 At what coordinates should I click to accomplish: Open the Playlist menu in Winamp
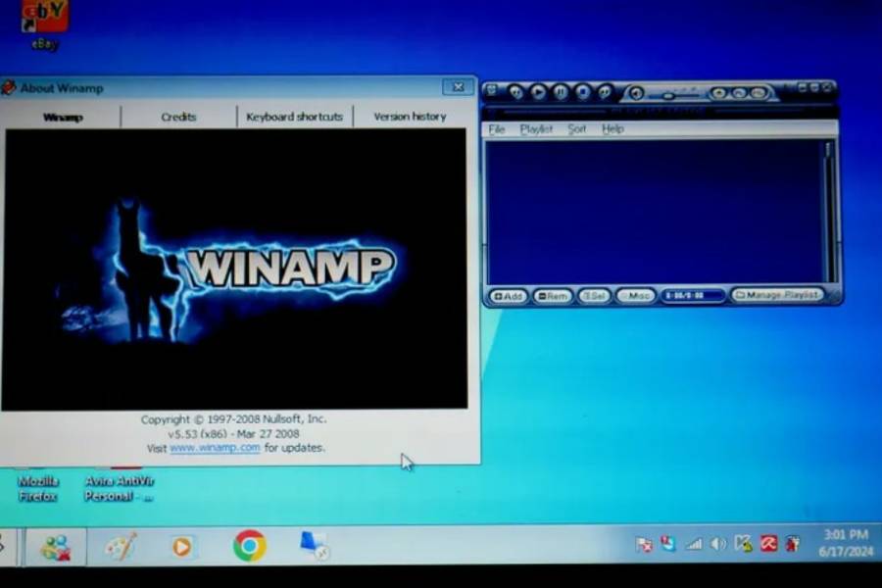click(x=536, y=129)
